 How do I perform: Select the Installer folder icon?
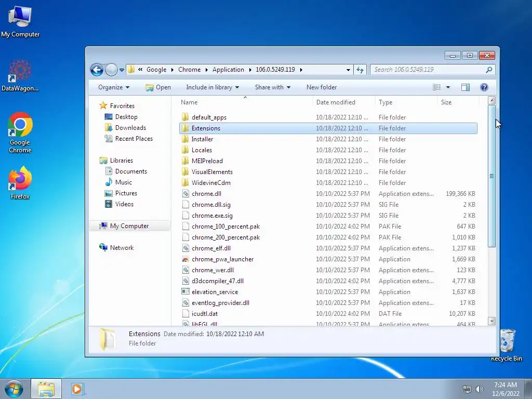[185, 139]
